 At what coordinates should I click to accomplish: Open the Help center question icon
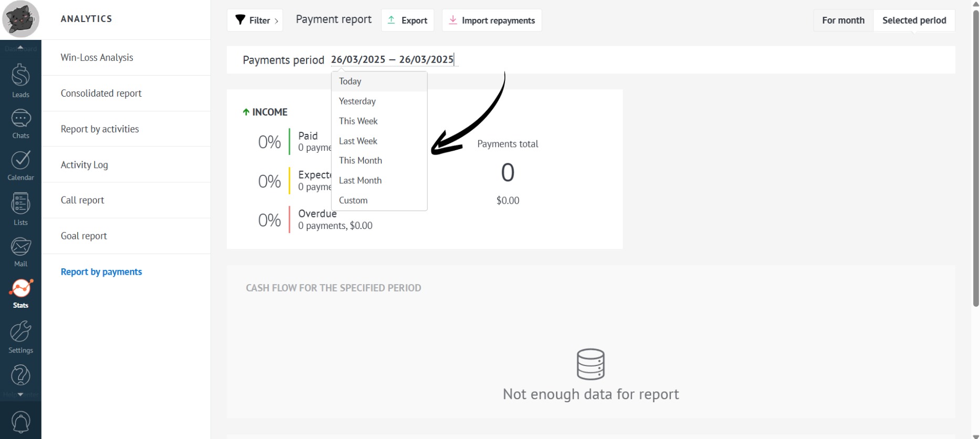20,377
